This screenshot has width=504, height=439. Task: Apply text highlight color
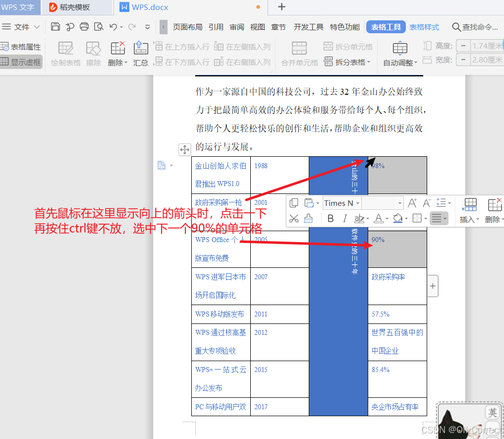359,219
